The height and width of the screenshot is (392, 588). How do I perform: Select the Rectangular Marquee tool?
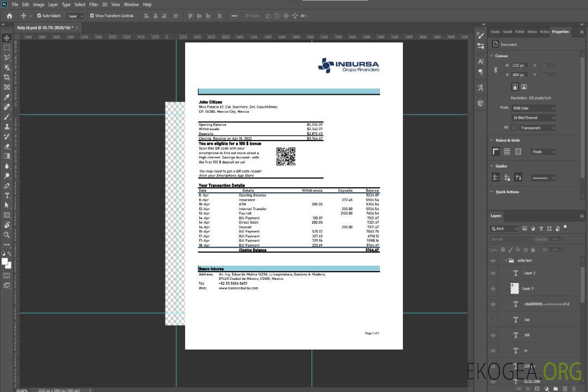pos(7,48)
